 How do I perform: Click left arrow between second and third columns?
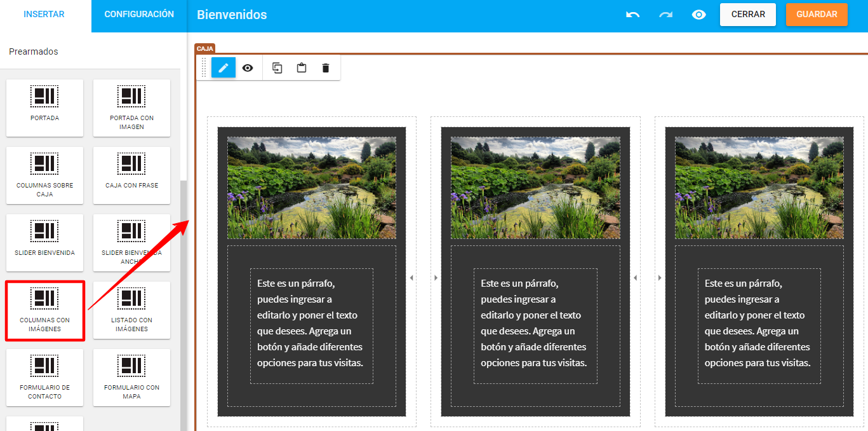(x=635, y=278)
